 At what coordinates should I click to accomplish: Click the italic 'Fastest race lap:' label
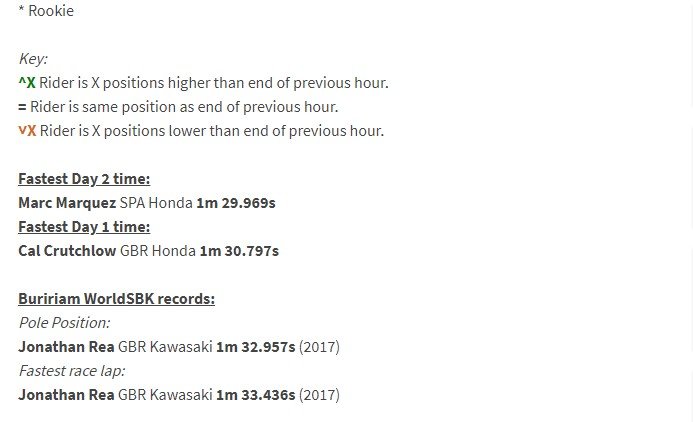[x=72, y=371]
